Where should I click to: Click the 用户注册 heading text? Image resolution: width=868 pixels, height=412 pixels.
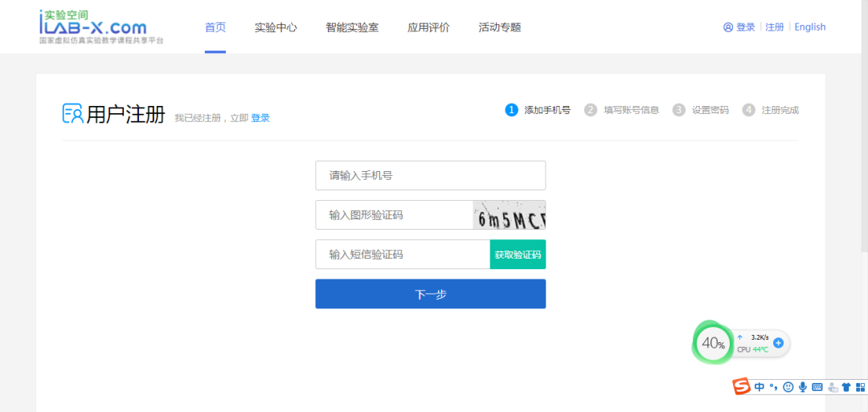click(125, 114)
